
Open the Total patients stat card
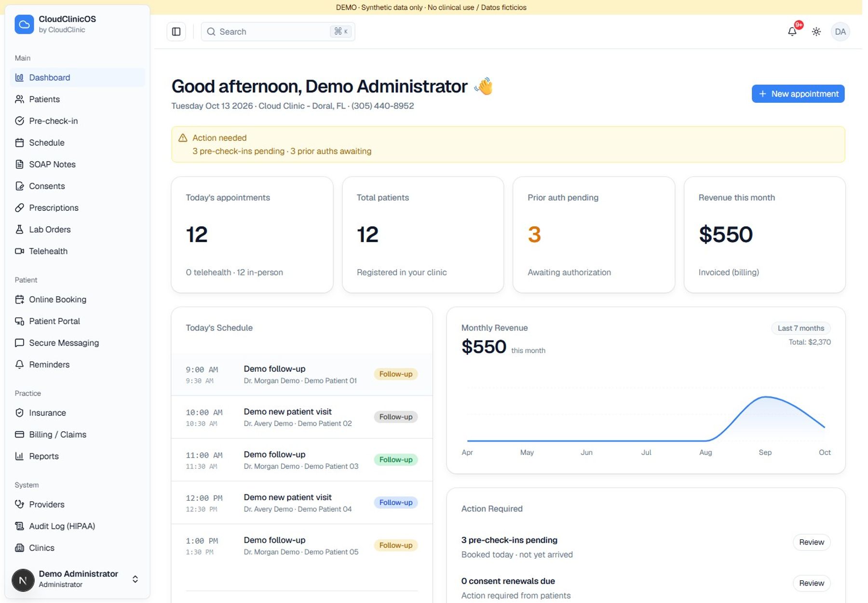click(423, 234)
